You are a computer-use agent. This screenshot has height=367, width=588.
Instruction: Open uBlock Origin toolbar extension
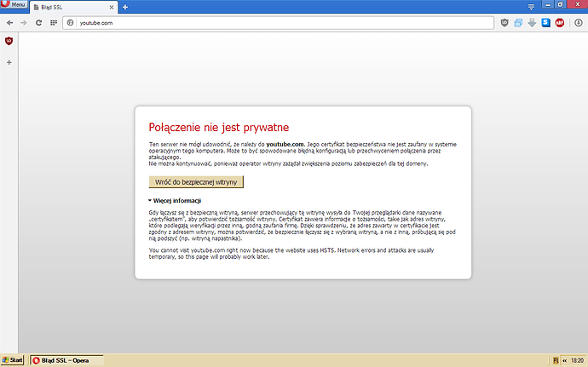(504, 23)
